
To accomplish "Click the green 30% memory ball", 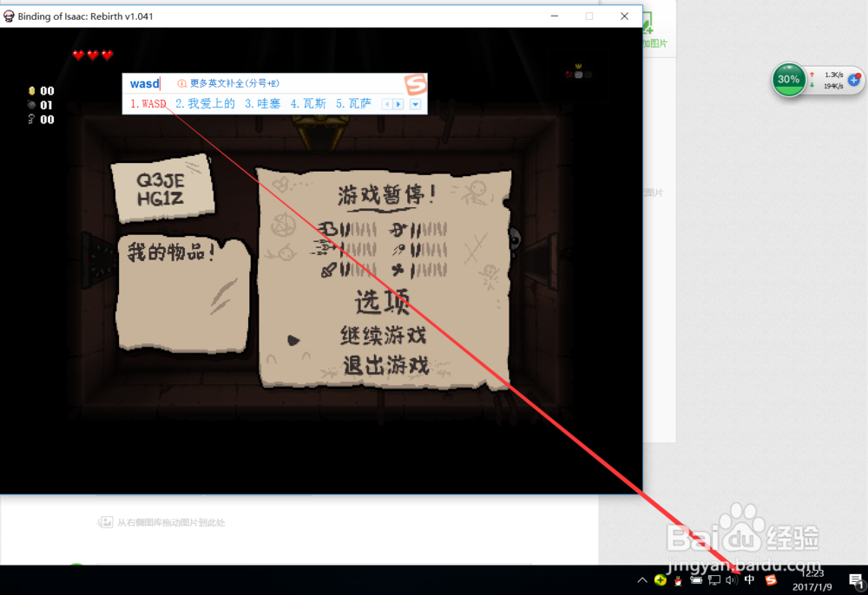I will 788,79.
